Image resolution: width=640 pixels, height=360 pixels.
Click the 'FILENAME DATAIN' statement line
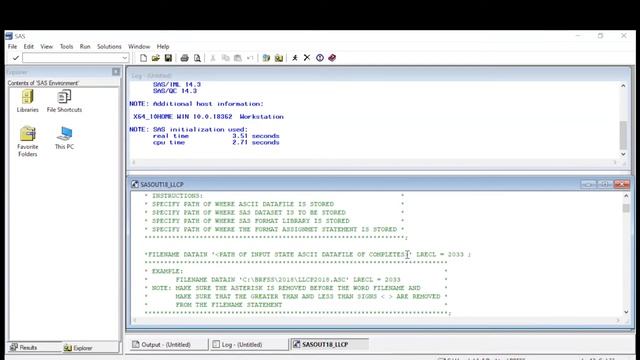tap(307, 254)
